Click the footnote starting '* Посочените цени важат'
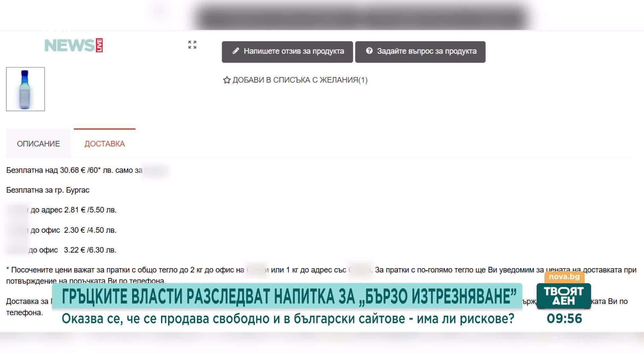 [x=321, y=275]
